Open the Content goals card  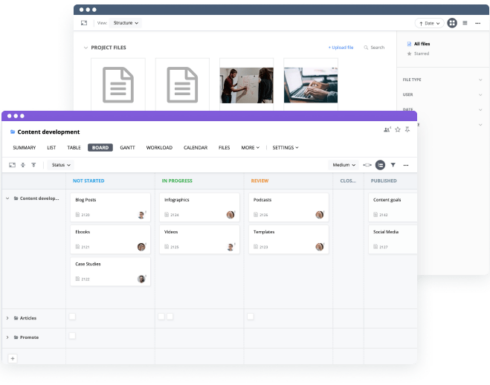click(393, 207)
